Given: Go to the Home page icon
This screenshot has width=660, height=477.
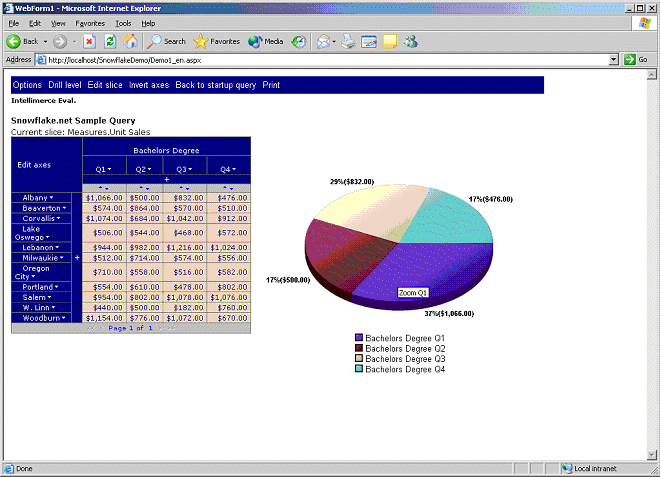Looking at the screenshot, I should 130,41.
